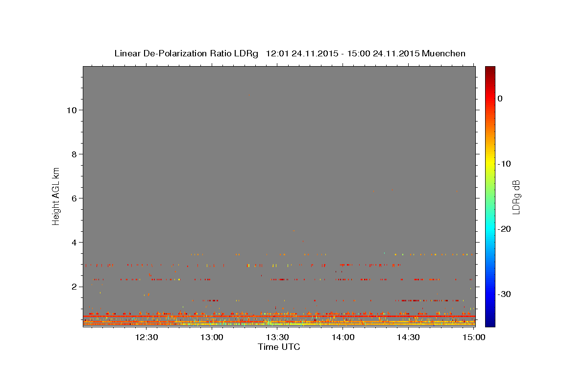Click the height label 6

tap(73, 198)
